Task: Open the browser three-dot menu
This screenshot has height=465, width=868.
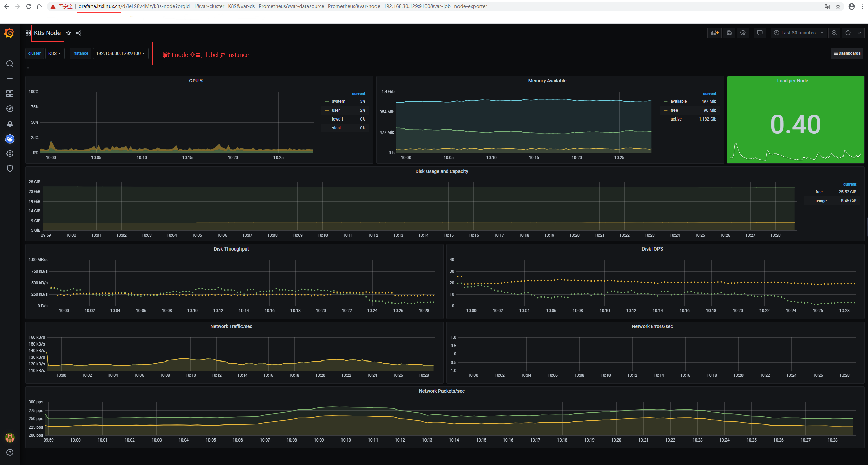Action: tap(863, 6)
